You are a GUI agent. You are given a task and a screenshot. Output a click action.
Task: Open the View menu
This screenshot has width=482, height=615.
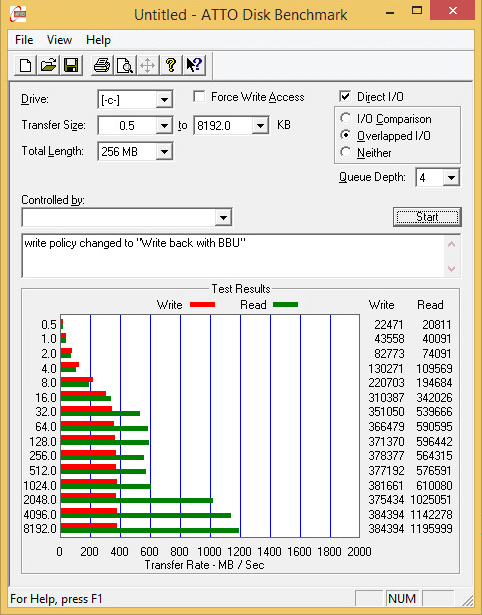[x=59, y=40]
